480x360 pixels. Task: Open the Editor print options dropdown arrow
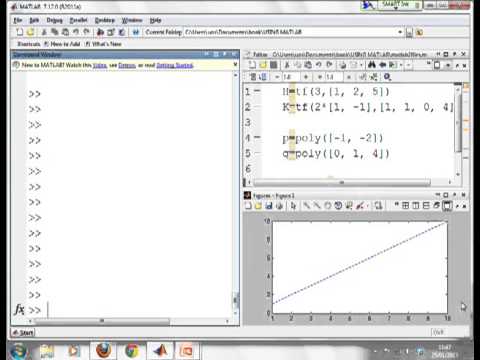[361, 65]
